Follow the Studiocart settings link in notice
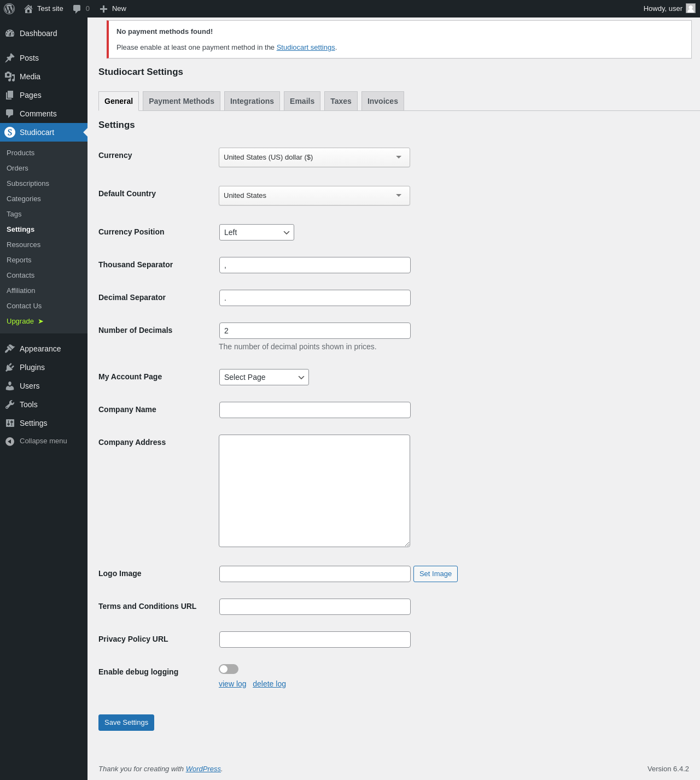Image resolution: width=700 pixels, height=780 pixels. coord(306,48)
